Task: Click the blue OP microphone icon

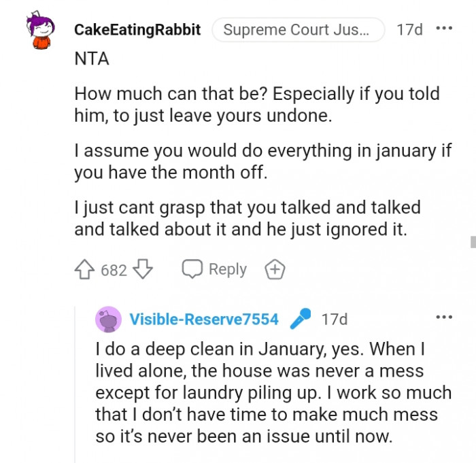Action: (x=300, y=319)
